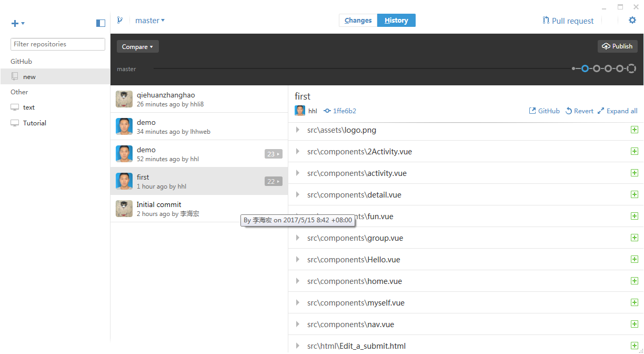Click commit hash 1ffe6b2
Viewport: 644px width, 354px height.
pyautogui.click(x=340, y=111)
